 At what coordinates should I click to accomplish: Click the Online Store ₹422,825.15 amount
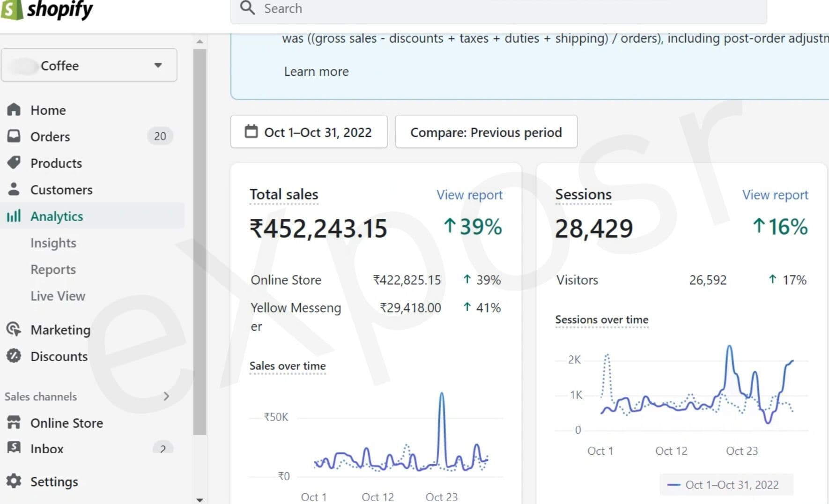pos(407,280)
